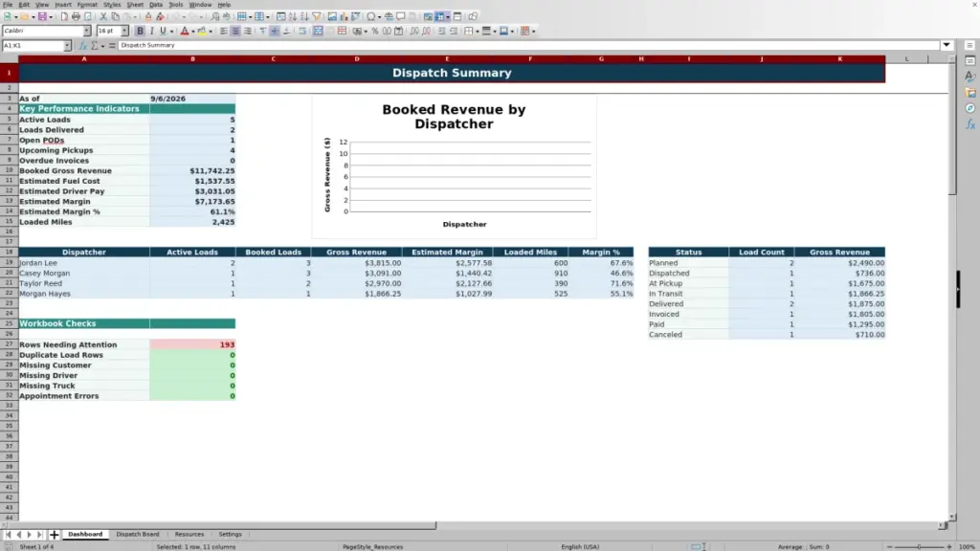The width and height of the screenshot is (980, 551).
Task: Click the Find & Replace icon
Action: 215,16
